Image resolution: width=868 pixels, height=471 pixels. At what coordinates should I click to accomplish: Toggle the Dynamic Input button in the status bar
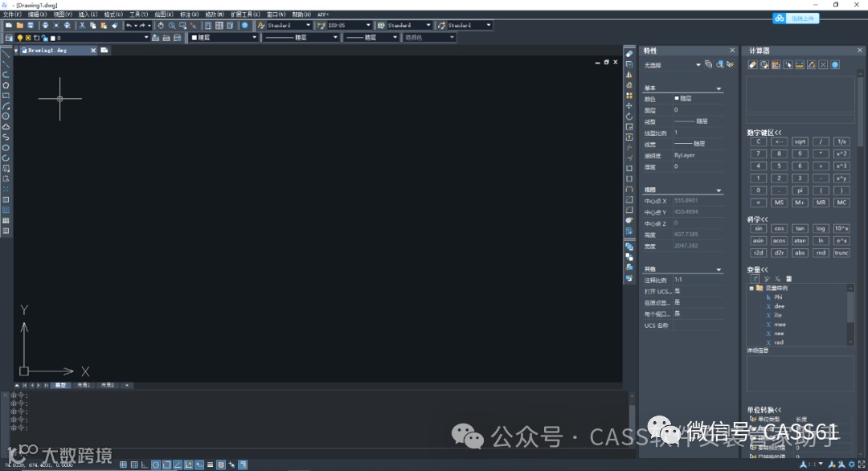(x=199, y=465)
